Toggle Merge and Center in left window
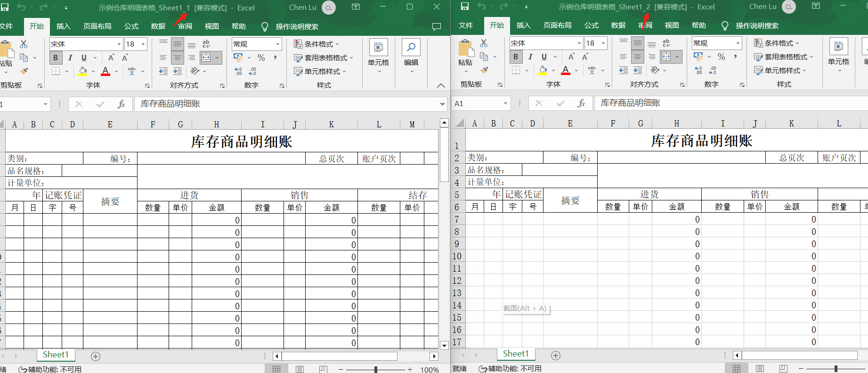The height and width of the screenshot is (373, 868). 206,58
